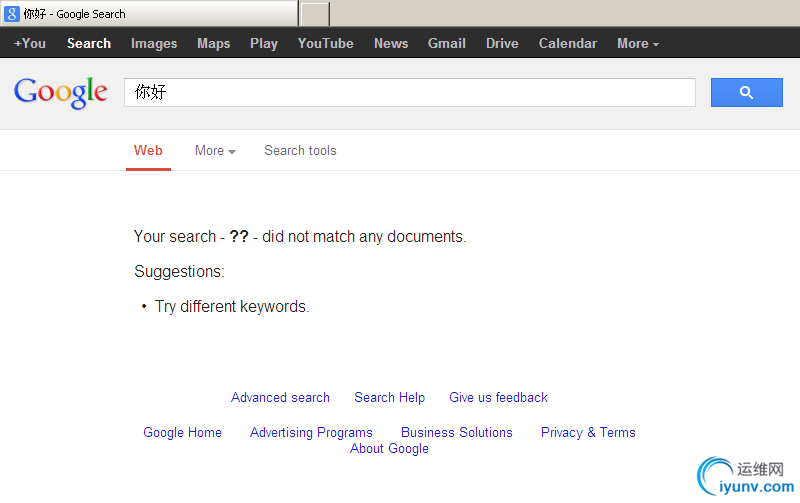The width and height of the screenshot is (800, 503).
Task: Open Privacy & Terms link
Action: point(588,432)
